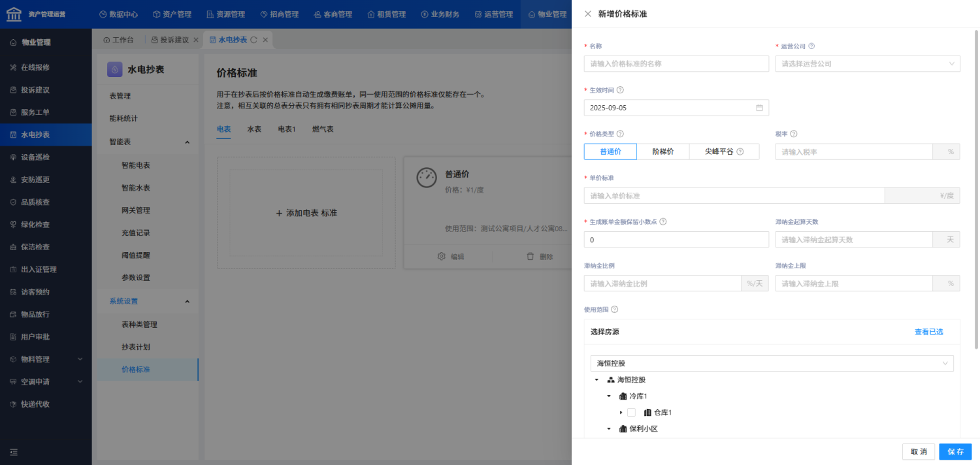Open 业务财务 top menu
Screen dimensions: 980x465
(440, 14)
